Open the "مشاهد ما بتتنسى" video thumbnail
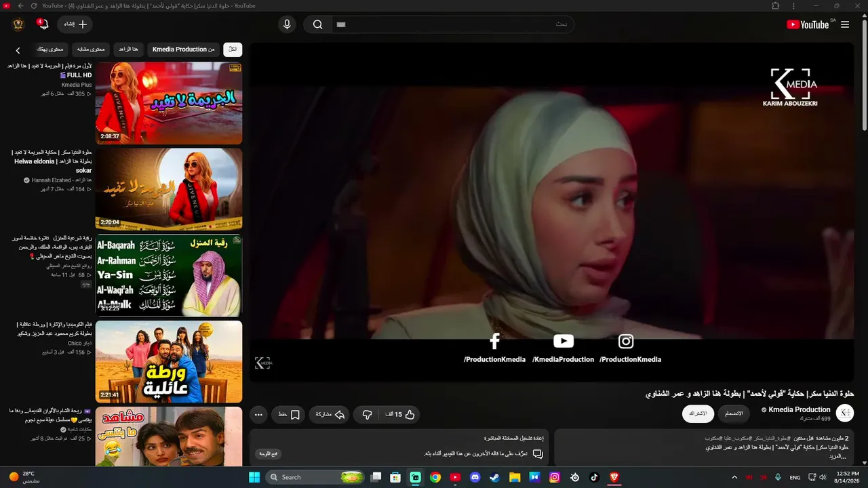 pyautogui.click(x=169, y=436)
